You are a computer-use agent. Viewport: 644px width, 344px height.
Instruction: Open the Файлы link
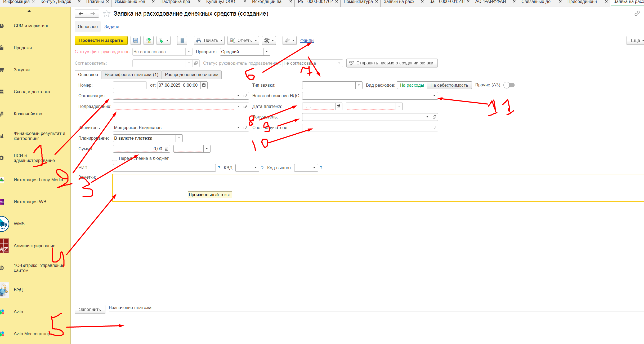click(307, 41)
